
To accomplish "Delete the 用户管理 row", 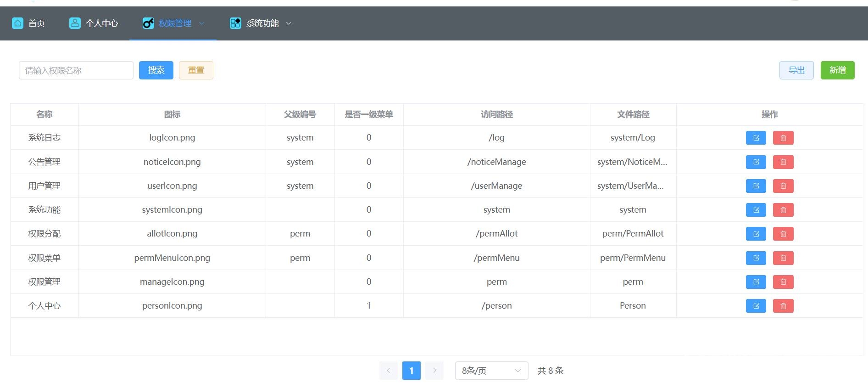I will (783, 186).
